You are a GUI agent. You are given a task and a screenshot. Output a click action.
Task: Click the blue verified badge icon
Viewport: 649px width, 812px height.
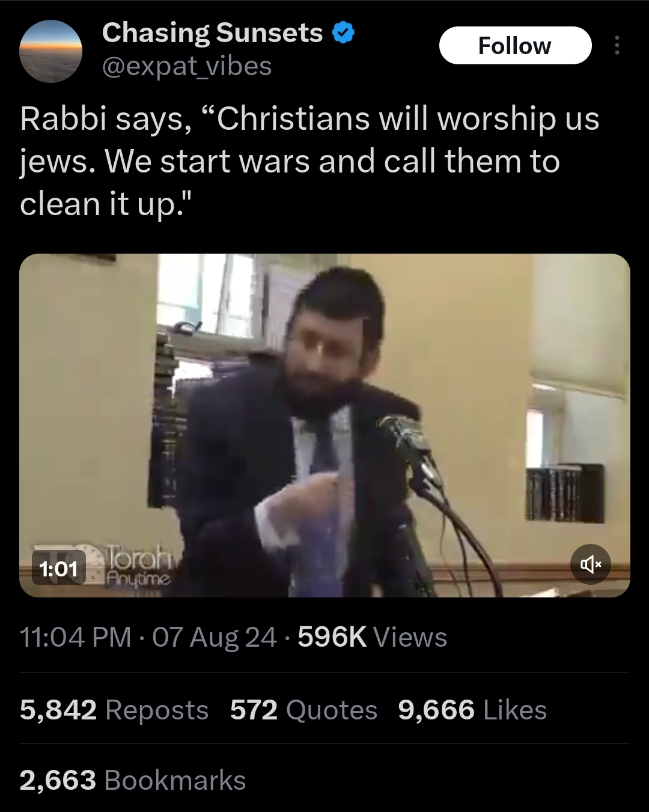[343, 33]
